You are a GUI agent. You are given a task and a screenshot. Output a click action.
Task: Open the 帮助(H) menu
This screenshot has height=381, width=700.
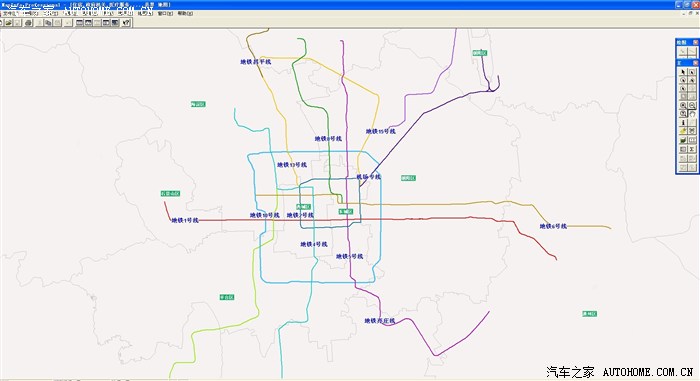(185, 13)
